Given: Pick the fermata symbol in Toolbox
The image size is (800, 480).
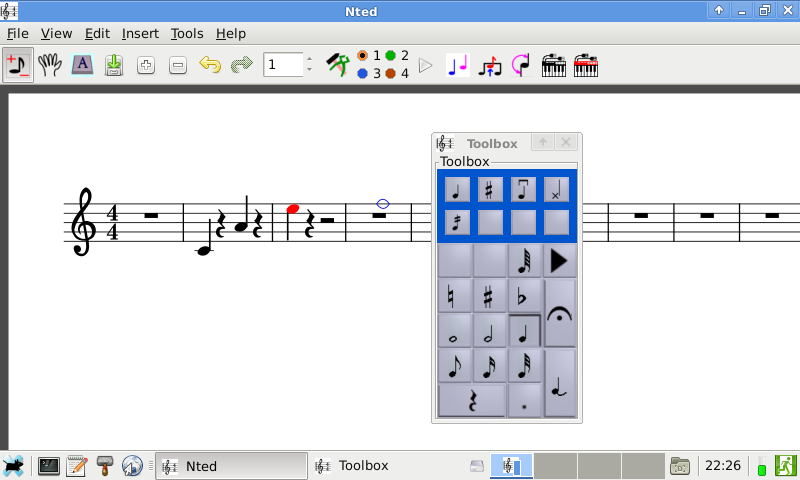Looking at the screenshot, I should point(560,313).
